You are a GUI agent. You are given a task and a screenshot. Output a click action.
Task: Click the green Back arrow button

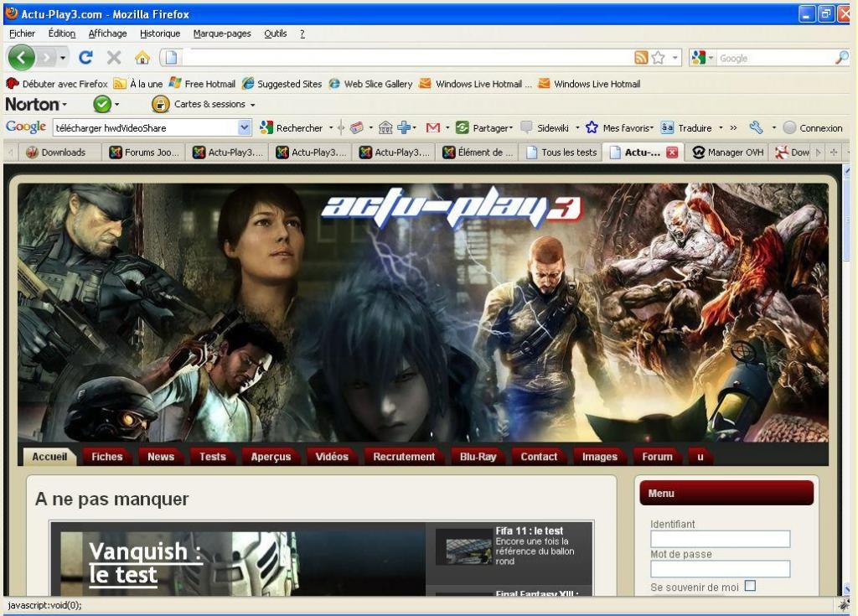coord(21,58)
